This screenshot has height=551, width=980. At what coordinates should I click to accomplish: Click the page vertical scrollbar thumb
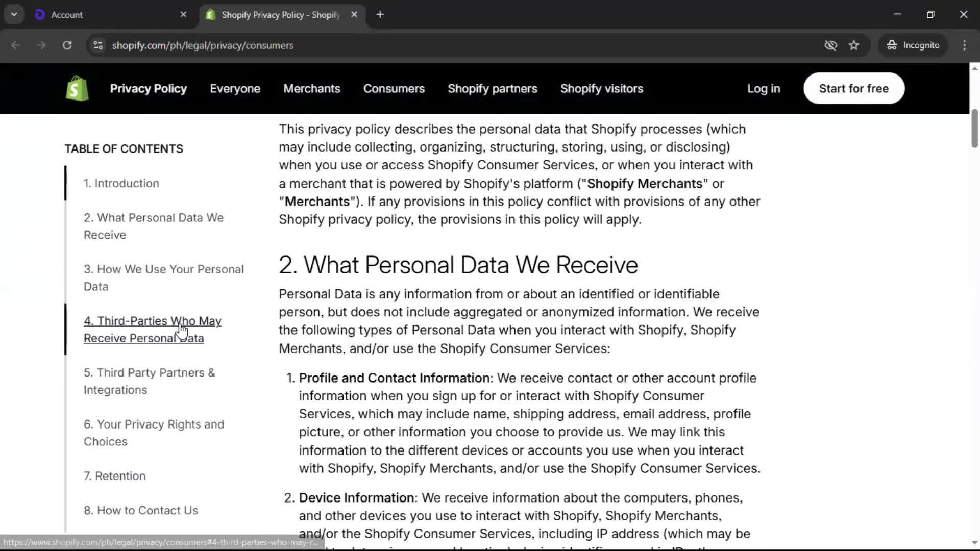click(x=974, y=128)
